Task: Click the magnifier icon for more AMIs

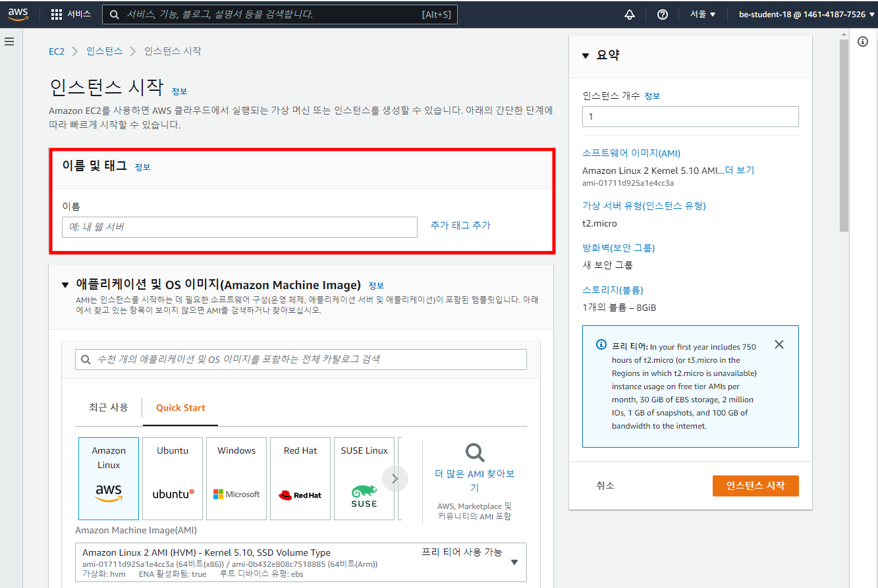Action: 475,453
